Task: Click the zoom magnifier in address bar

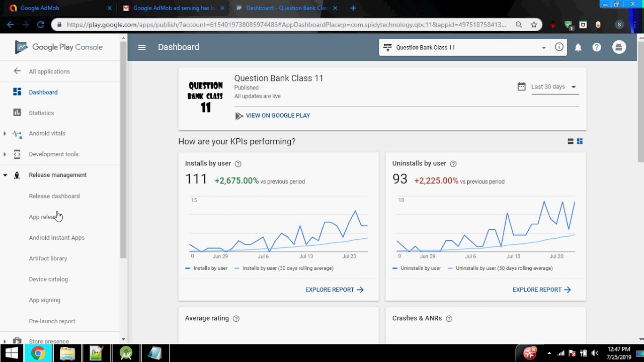Action: click(x=519, y=24)
